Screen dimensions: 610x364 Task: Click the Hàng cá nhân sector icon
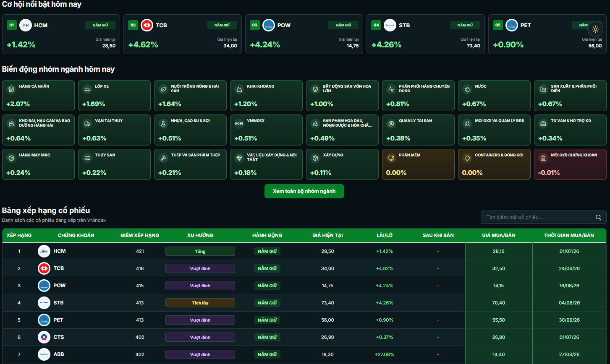(x=11, y=89)
